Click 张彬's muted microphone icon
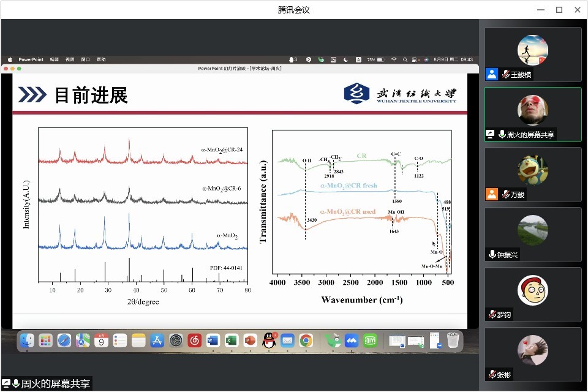The height and width of the screenshot is (392, 588). click(492, 374)
